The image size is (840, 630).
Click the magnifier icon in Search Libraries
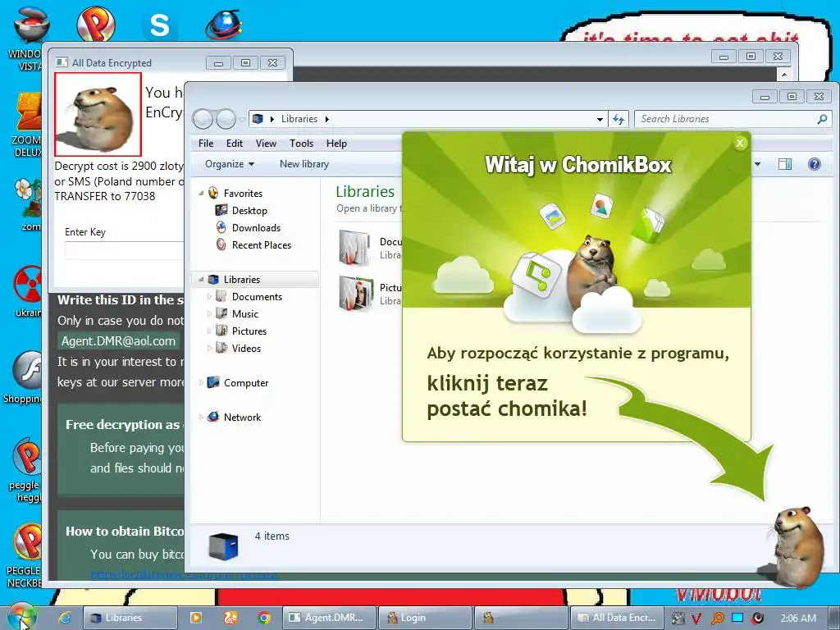point(822,119)
